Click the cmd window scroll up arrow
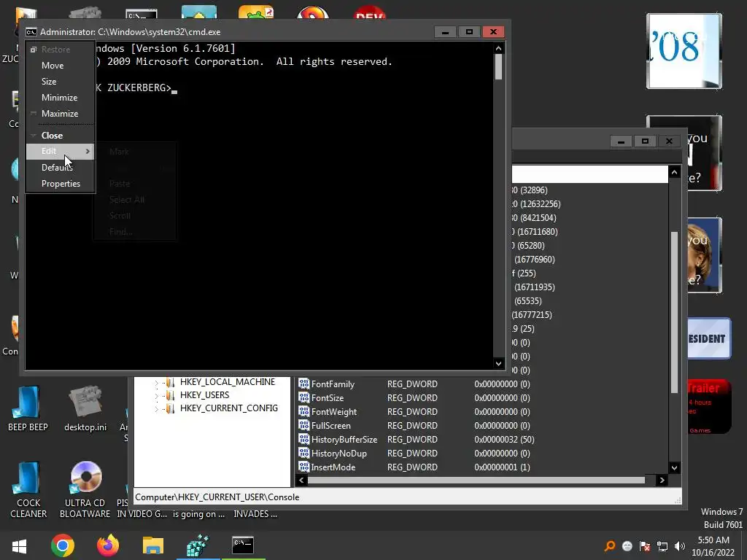The image size is (747, 560). click(498, 48)
